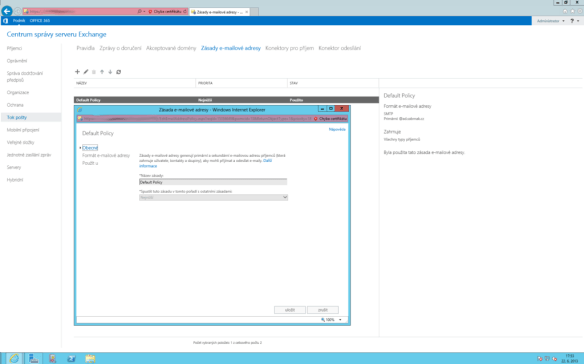The height and width of the screenshot is (364, 584).
Task: Open Hybridní in left navigation
Action: 15,180
